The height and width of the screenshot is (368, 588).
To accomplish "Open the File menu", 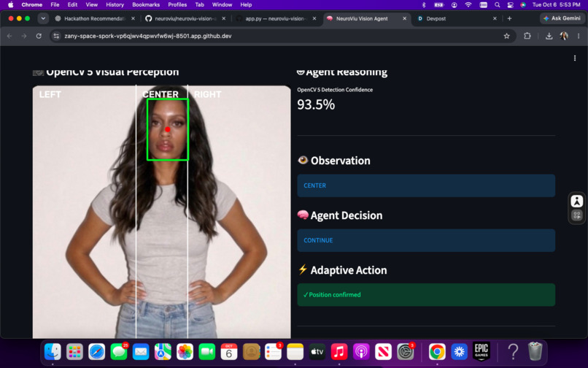I will tap(55, 4).
